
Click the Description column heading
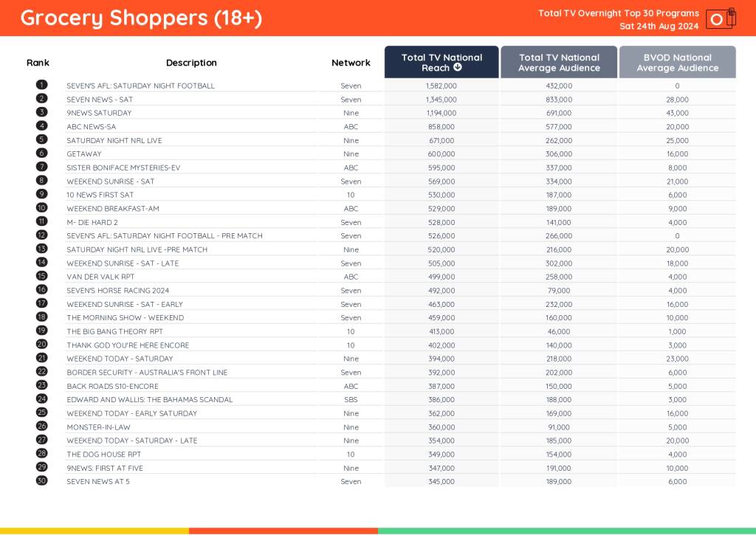click(x=191, y=63)
